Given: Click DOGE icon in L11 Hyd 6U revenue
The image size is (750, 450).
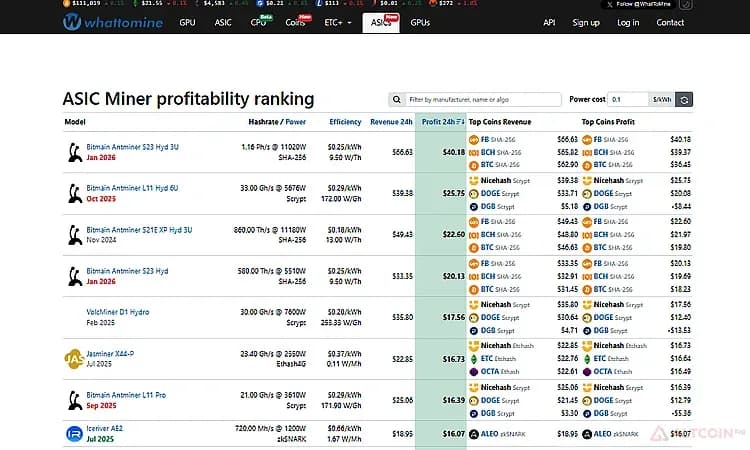Looking at the screenshot, I should point(474,194).
